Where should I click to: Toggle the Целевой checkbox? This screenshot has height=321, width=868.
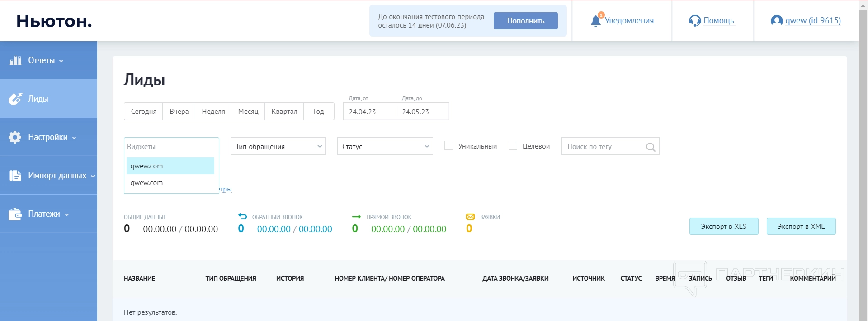[x=513, y=146]
